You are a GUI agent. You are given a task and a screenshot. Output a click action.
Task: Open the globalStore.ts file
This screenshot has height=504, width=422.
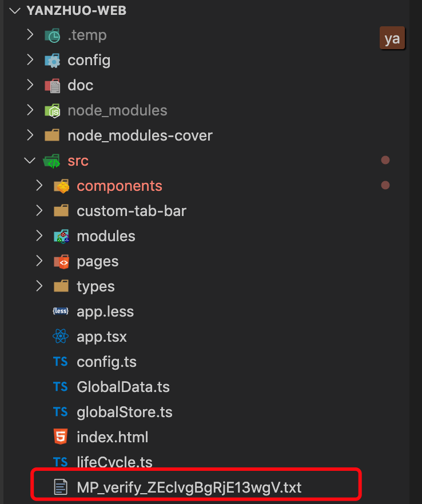point(125,412)
